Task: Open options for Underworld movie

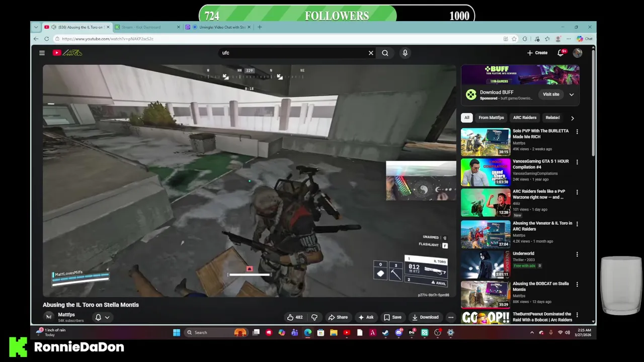Action: (577, 254)
